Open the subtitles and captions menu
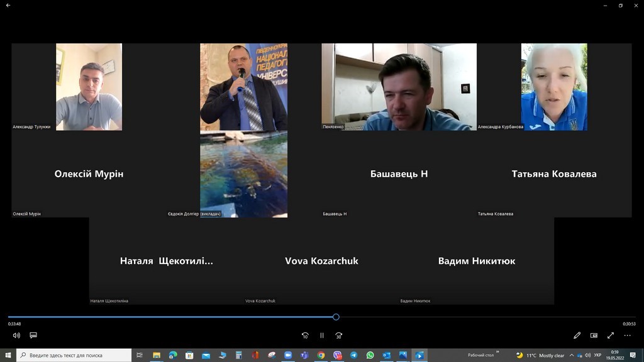This screenshot has height=362, width=644. pyautogui.click(x=33, y=336)
